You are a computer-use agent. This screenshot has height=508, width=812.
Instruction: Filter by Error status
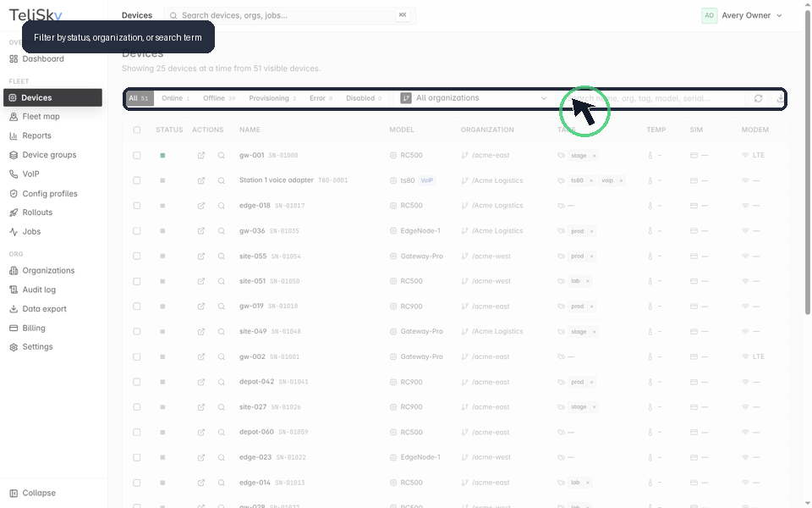321,98
